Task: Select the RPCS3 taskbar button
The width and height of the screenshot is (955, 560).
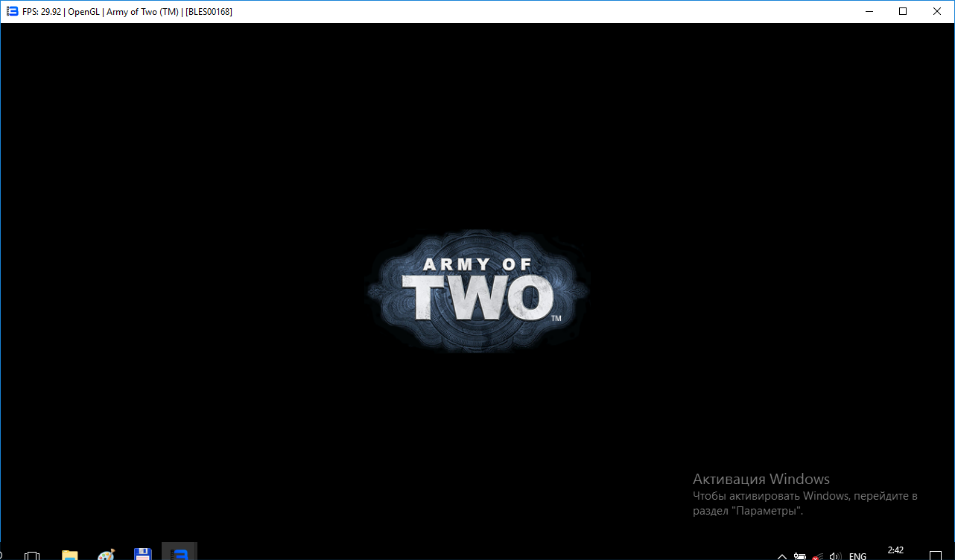Action: tap(180, 552)
